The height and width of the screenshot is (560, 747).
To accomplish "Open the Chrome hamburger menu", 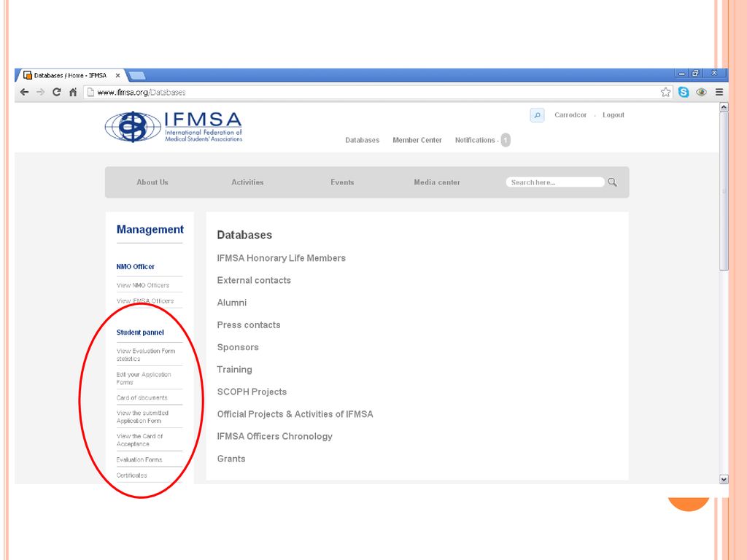I will point(719,93).
